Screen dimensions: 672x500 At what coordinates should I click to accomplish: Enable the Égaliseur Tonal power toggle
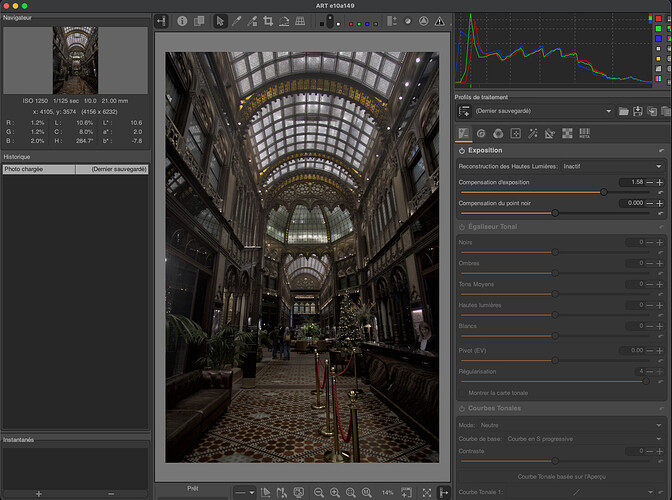[x=462, y=227]
